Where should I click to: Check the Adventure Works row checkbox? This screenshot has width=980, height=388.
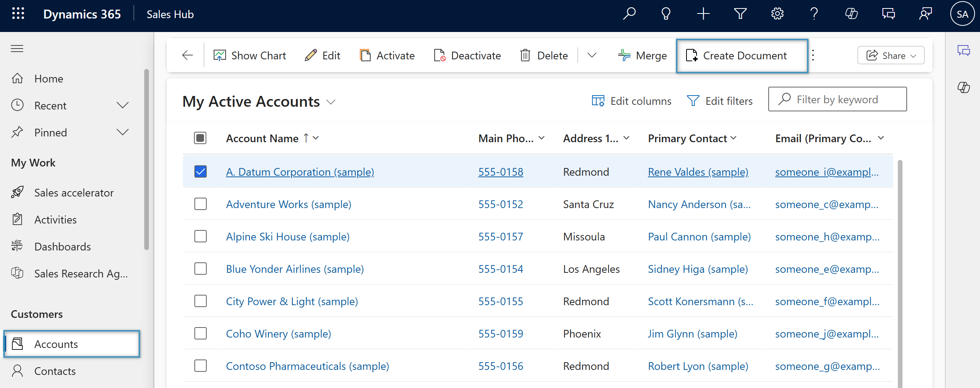[201, 204]
